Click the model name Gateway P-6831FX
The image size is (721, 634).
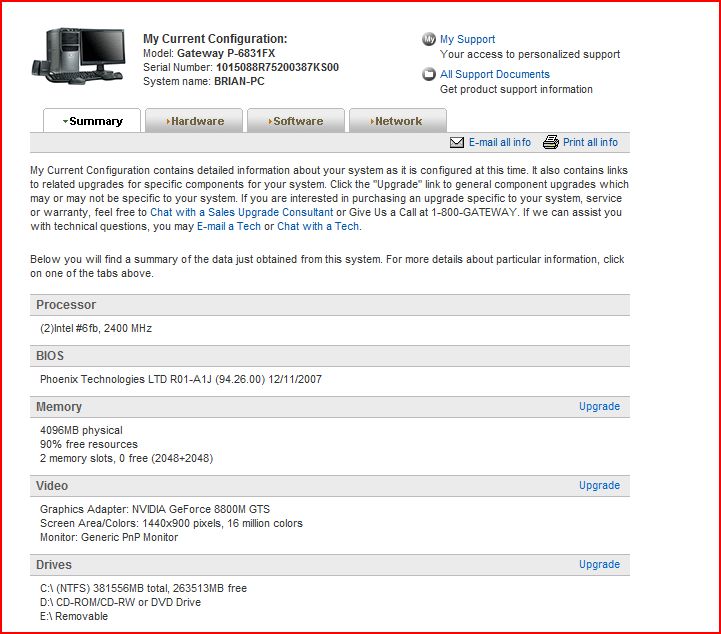[x=226, y=53]
